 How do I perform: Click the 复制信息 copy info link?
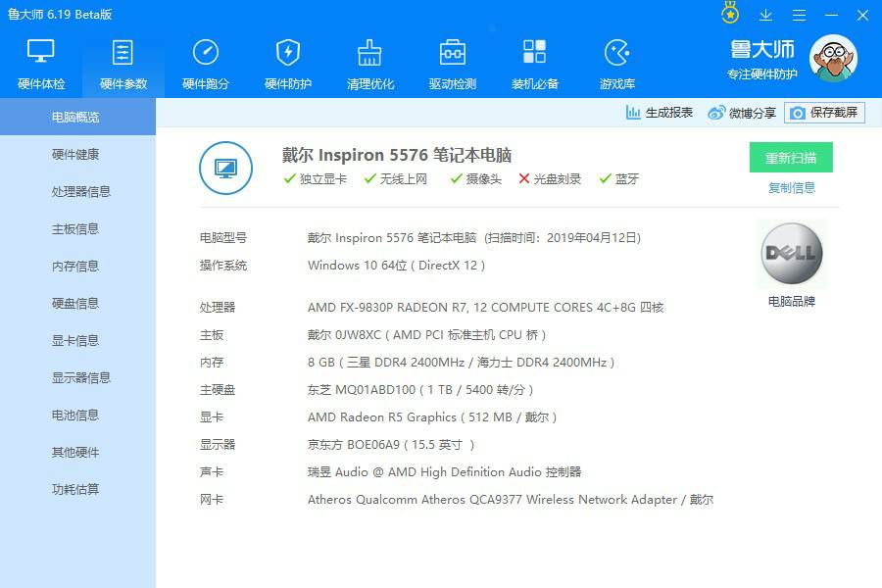click(792, 188)
